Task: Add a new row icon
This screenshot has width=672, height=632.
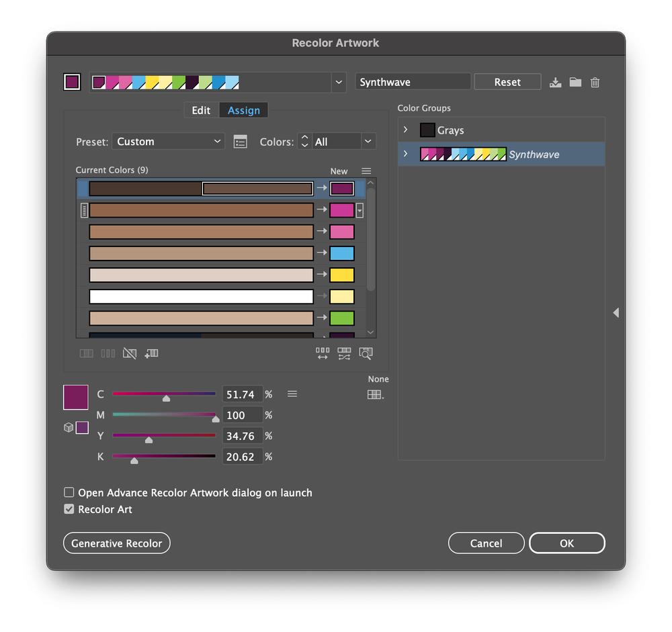Action: (151, 353)
